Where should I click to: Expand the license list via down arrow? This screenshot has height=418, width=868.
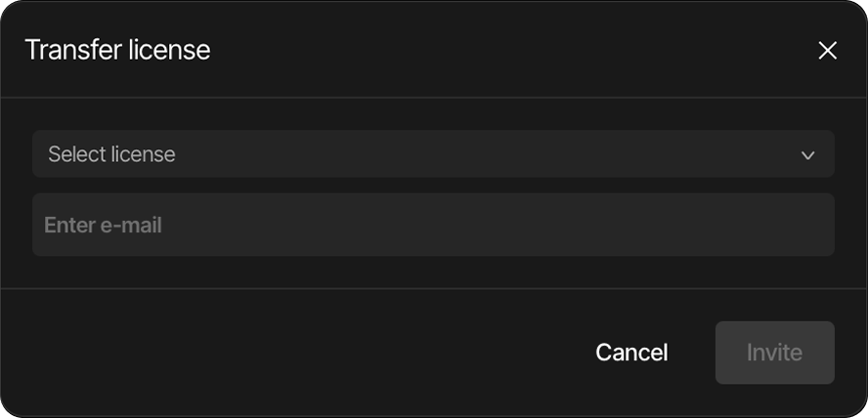pos(807,155)
